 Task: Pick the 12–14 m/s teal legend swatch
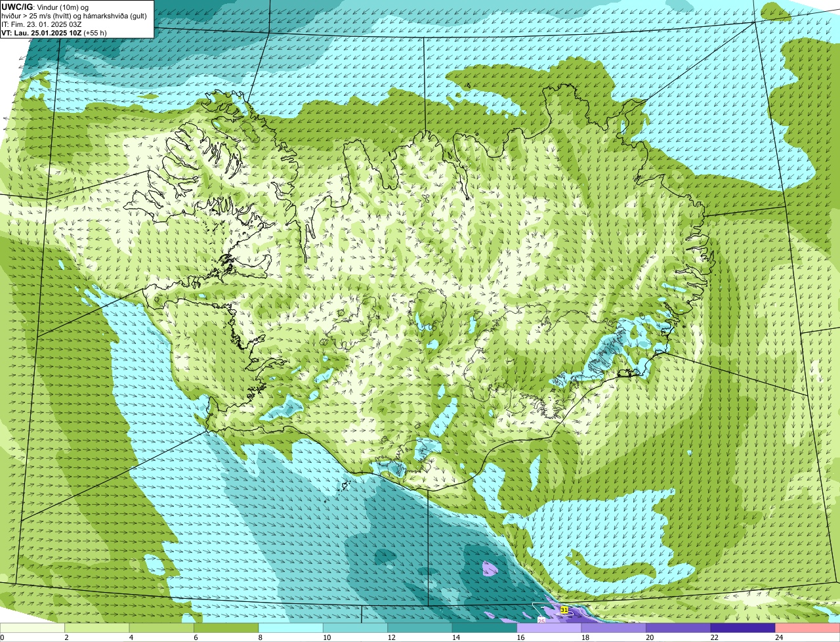[x=421, y=628]
